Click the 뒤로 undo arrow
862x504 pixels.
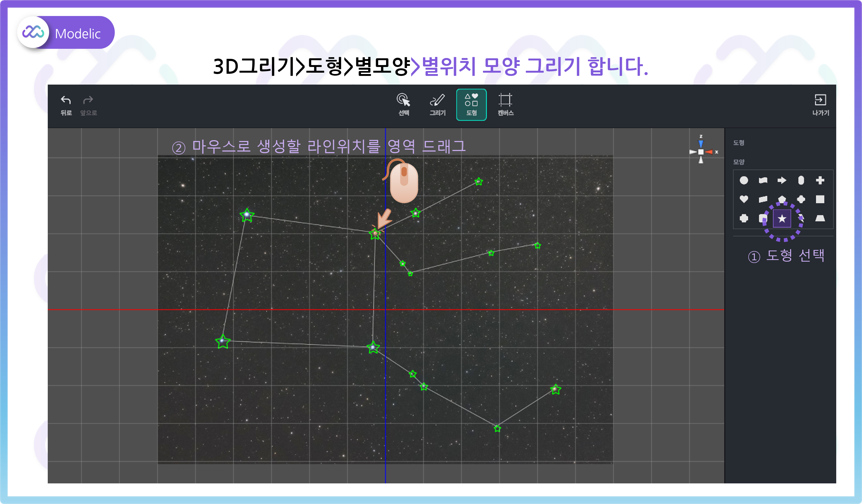[66, 105]
